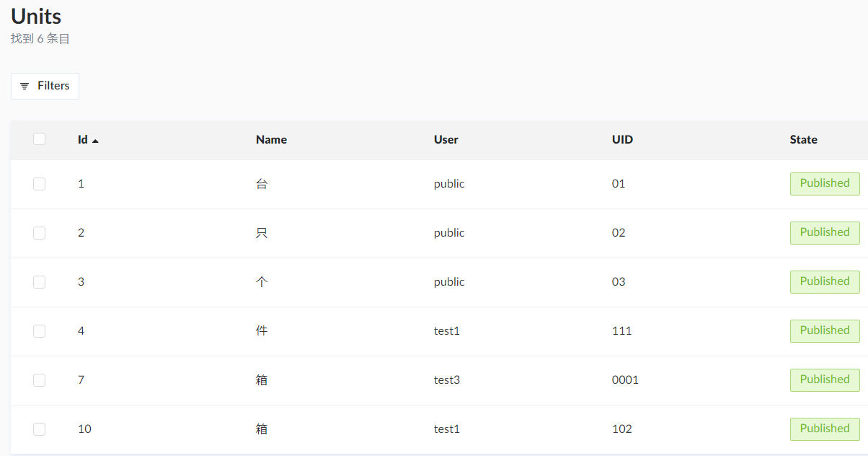Check the select-all checkbox in the table header
This screenshot has height=456, width=868.
(39, 139)
